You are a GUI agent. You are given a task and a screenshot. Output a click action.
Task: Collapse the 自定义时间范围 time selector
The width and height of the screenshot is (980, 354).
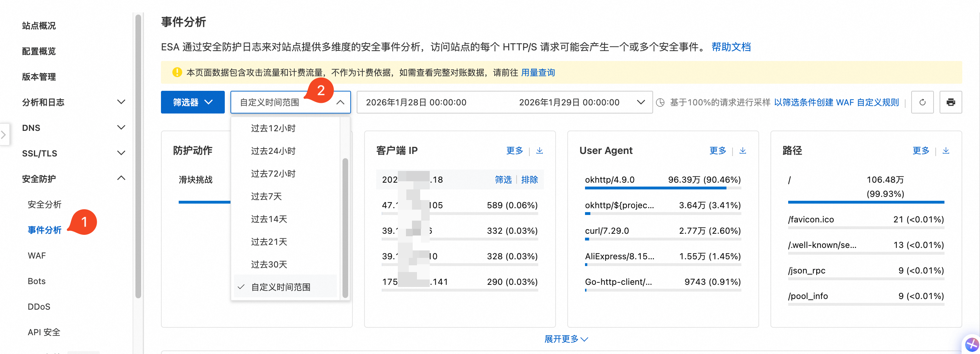click(290, 102)
